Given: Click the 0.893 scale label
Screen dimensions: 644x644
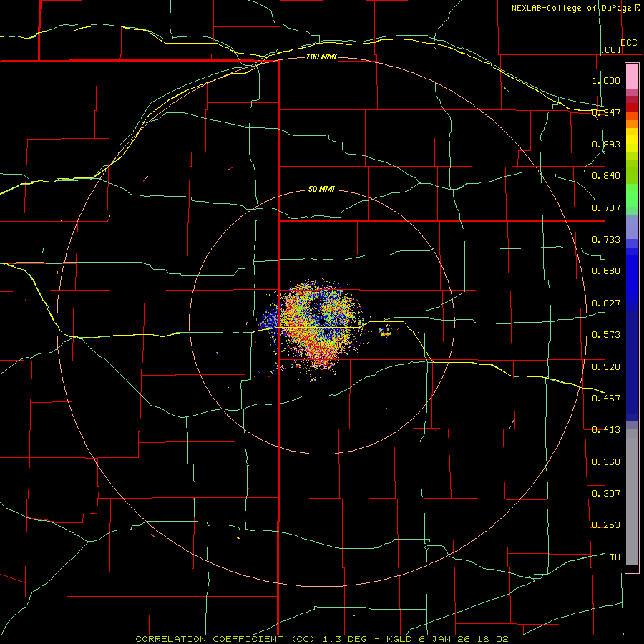Looking at the screenshot, I should tap(606, 144).
